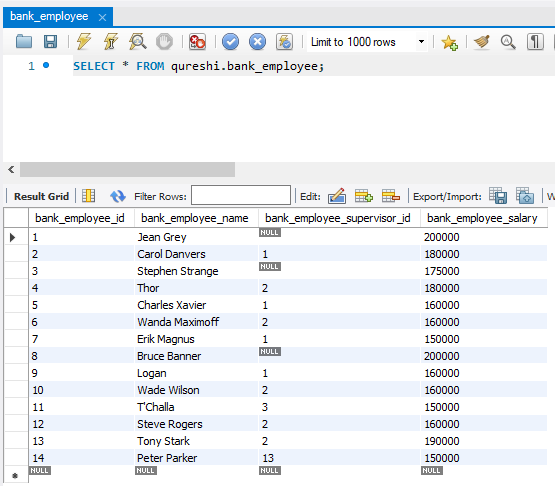The width and height of the screenshot is (555, 486).
Task: Click the T'Challa name cell
Action: 196,407
